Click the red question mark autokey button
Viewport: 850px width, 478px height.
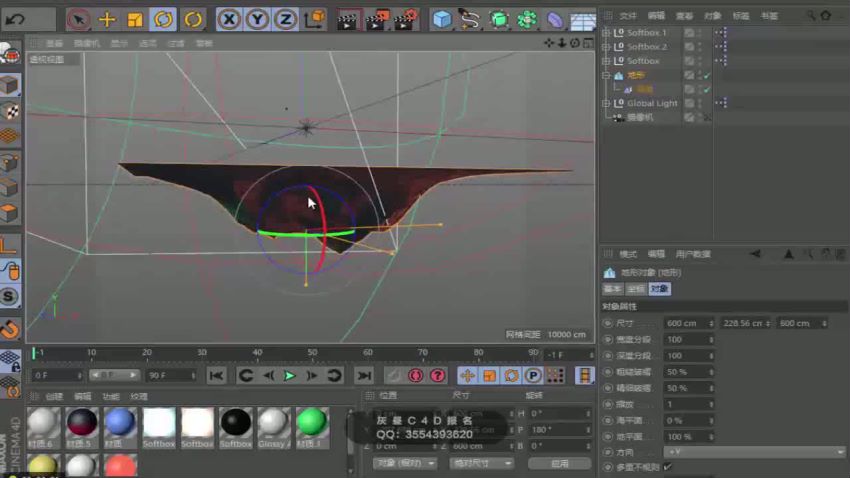click(437, 376)
